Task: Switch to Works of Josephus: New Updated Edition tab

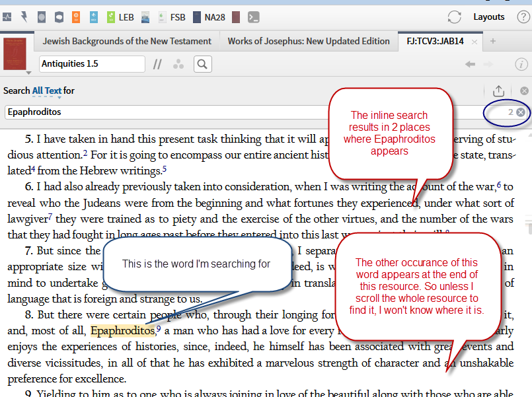Action: 309,42
